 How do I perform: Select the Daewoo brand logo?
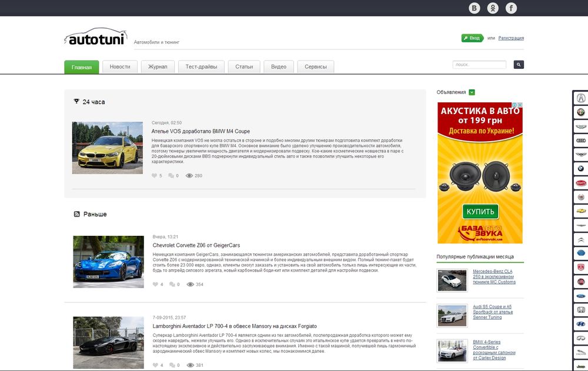click(x=581, y=253)
